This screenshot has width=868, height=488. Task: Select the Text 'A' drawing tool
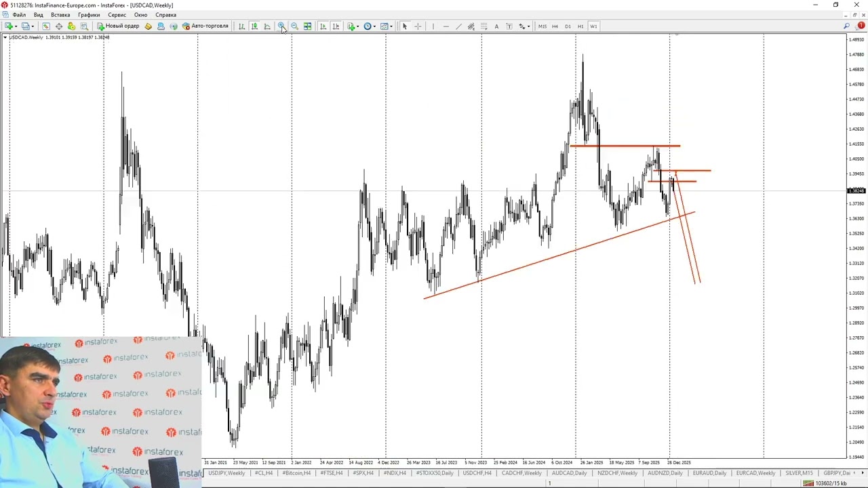496,26
